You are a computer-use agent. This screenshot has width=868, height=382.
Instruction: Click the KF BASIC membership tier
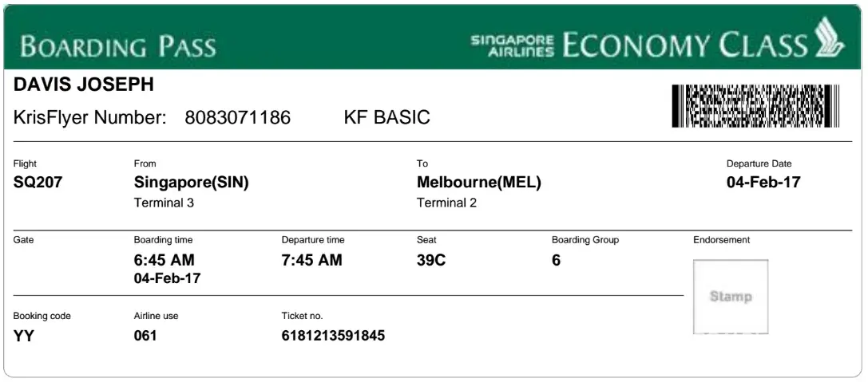386,118
